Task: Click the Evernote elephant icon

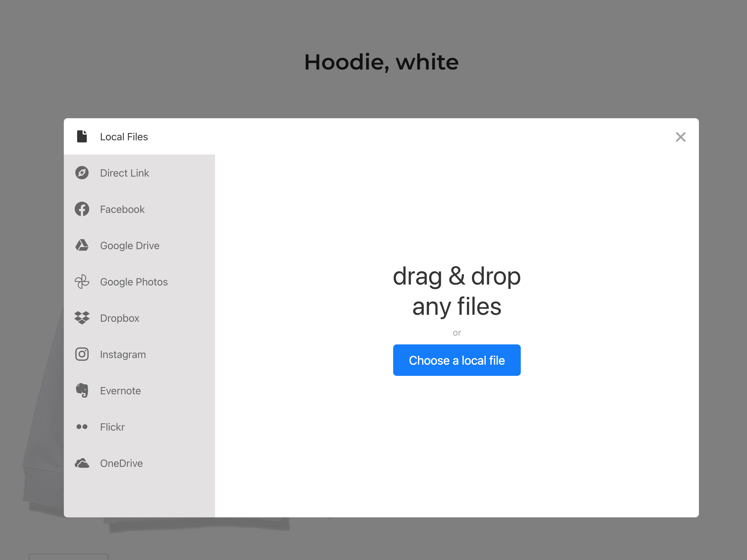Action: click(82, 391)
